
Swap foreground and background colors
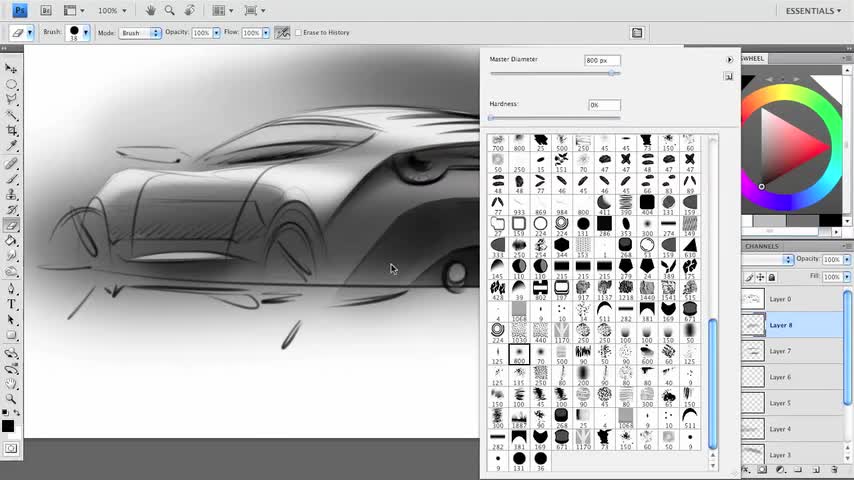17,412
